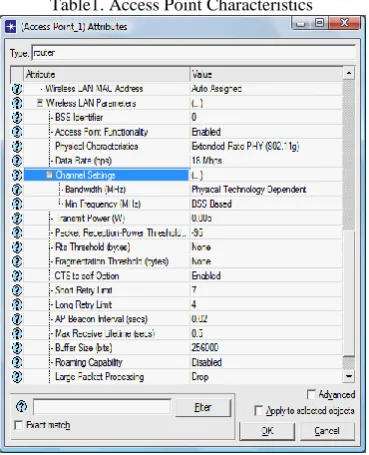
Task: Click help icon beside Max Receive Lifetime
Action: coord(17,333)
